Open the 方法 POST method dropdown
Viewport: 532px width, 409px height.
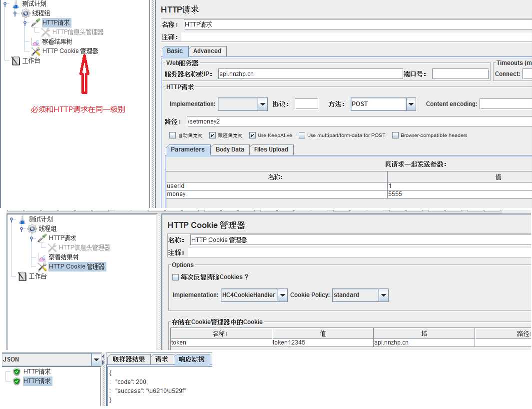(411, 104)
